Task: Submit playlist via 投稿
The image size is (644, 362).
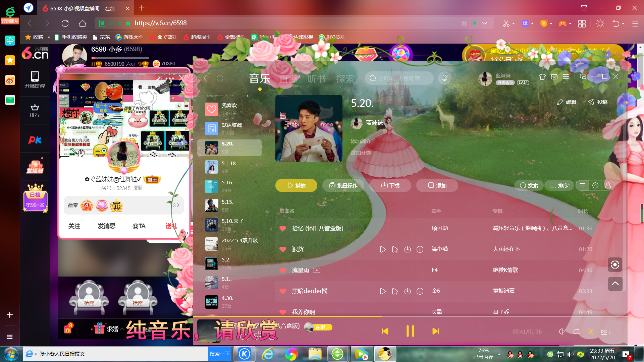Action: [598, 102]
